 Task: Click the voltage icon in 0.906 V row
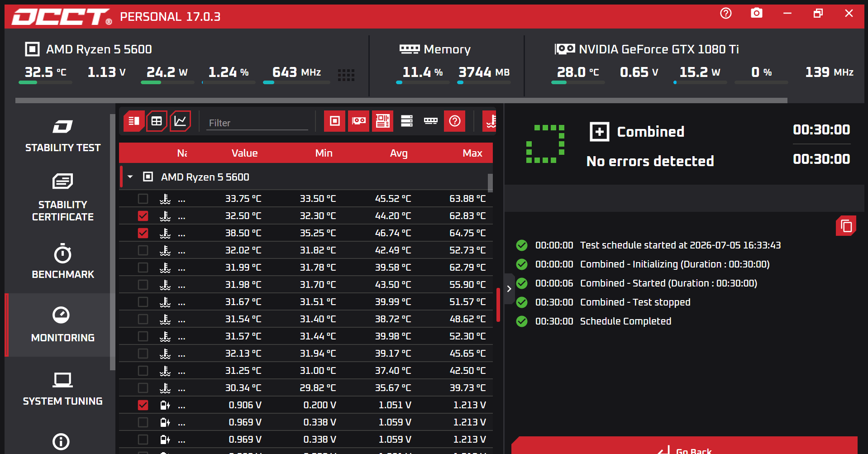(165, 405)
